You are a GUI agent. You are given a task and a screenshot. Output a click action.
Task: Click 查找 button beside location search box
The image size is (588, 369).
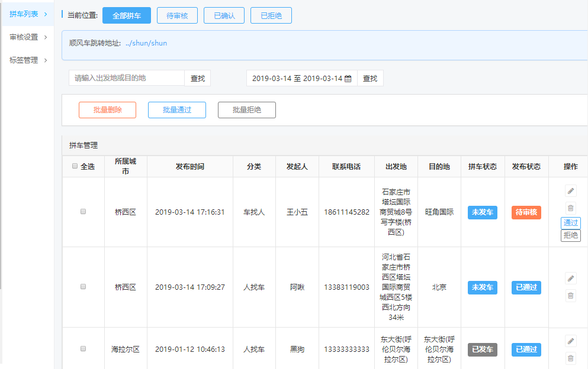[198, 78]
